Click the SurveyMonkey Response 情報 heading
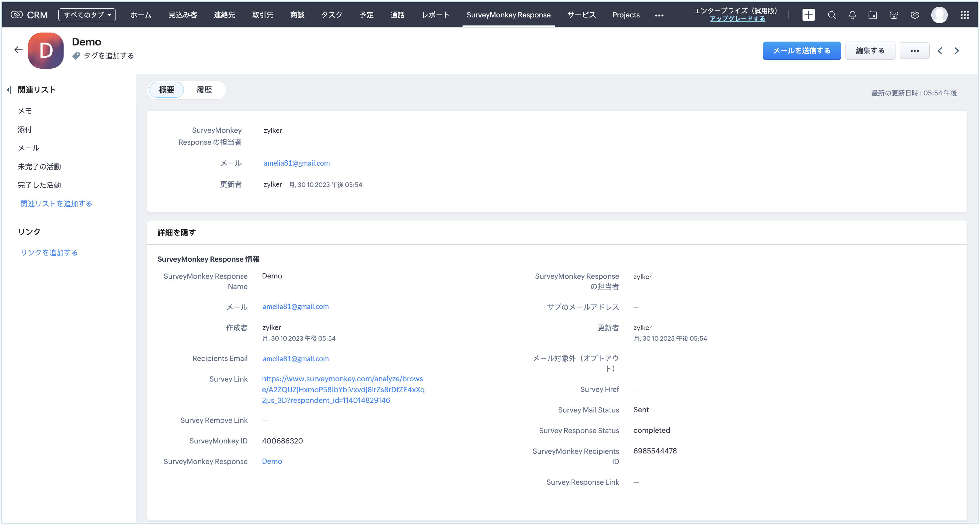 [x=208, y=259]
